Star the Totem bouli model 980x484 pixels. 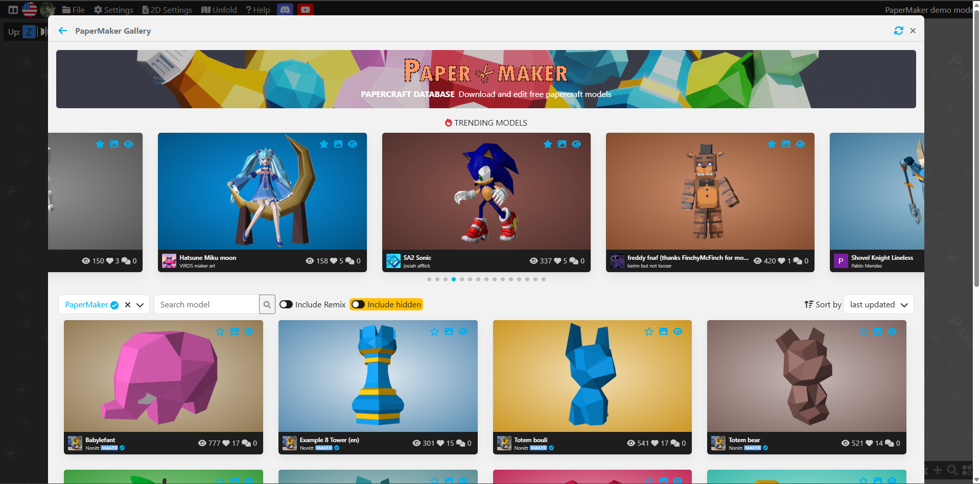pos(649,331)
